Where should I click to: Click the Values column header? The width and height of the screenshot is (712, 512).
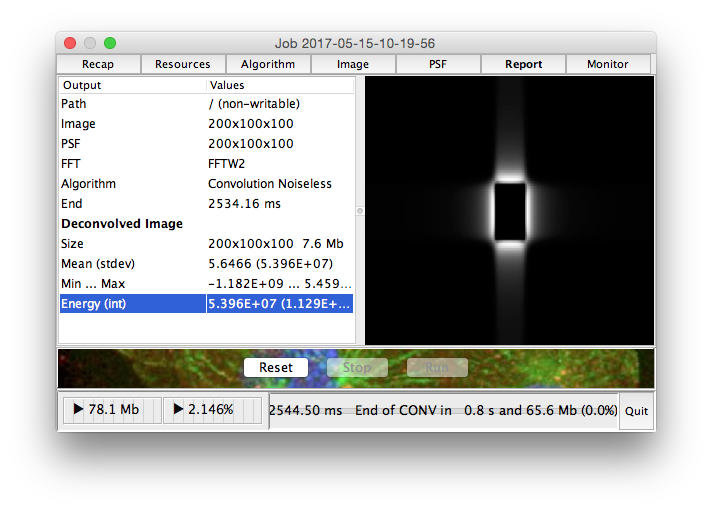pos(280,86)
